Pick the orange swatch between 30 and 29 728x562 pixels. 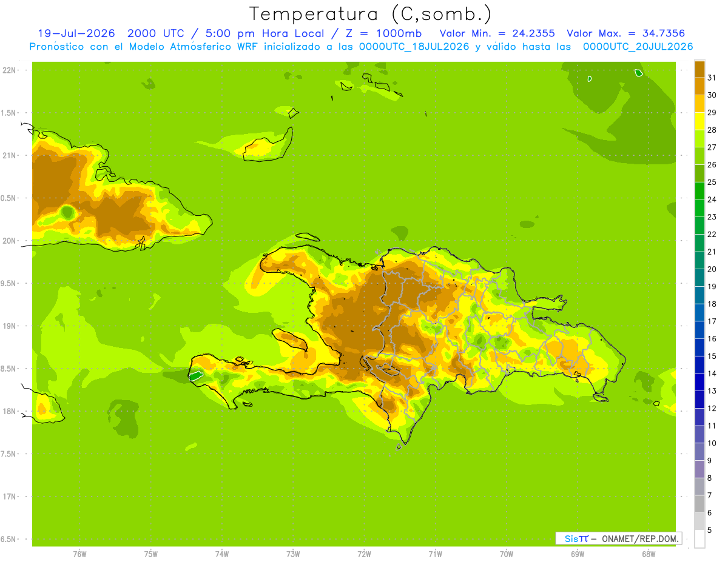[699, 104]
